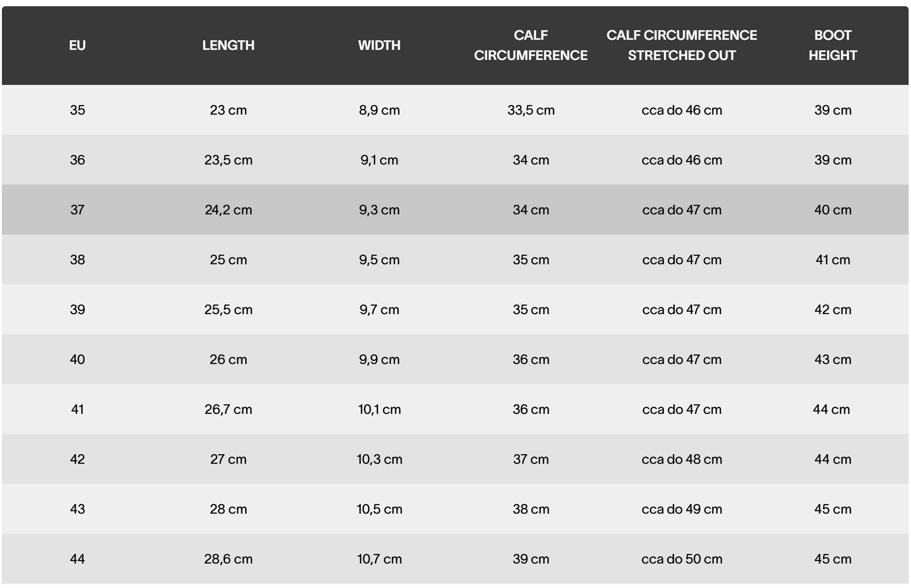The image size is (911, 588).
Task: Click the 'cca do 48 cm' cell
Action: pos(682,459)
